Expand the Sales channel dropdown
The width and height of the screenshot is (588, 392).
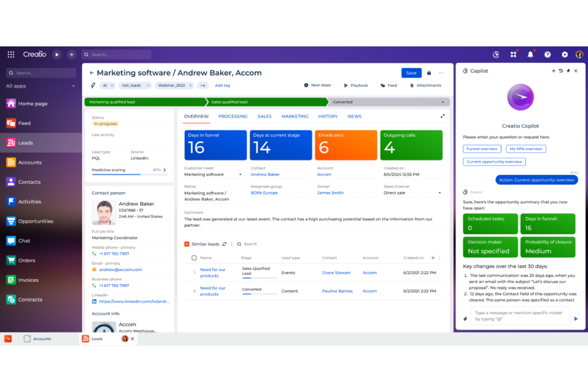click(439, 193)
